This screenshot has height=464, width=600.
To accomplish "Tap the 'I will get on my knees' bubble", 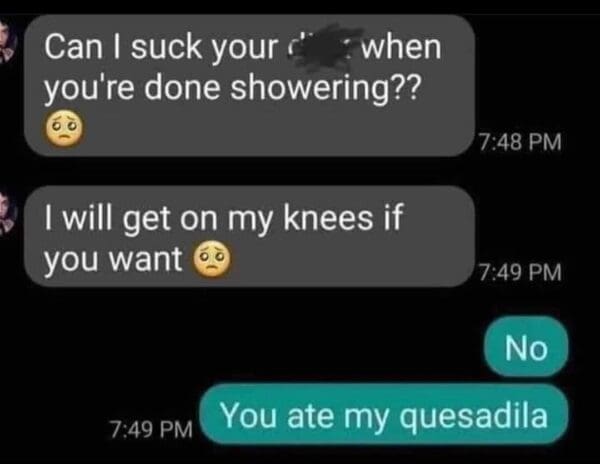I will pos(249,236).
